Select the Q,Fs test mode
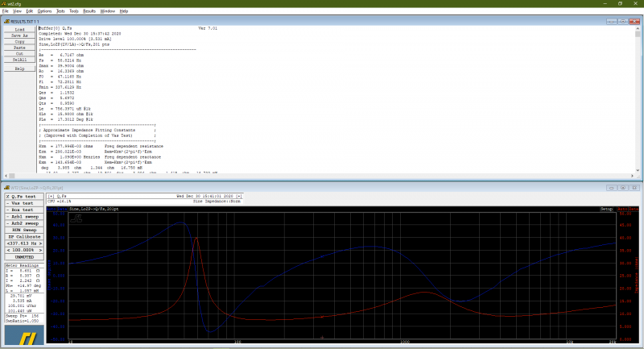 (x=24, y=197)
